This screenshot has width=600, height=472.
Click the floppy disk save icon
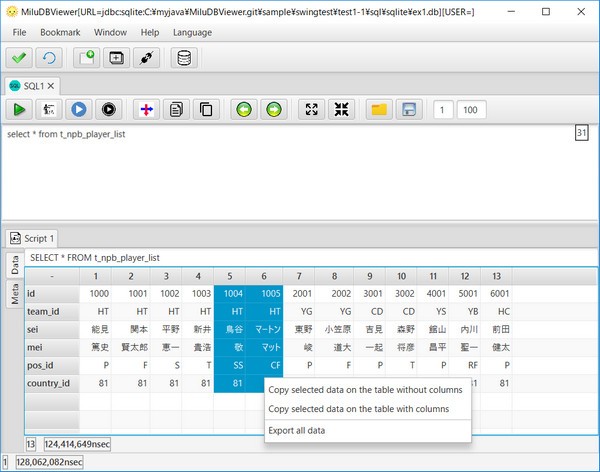click(407, 109)
